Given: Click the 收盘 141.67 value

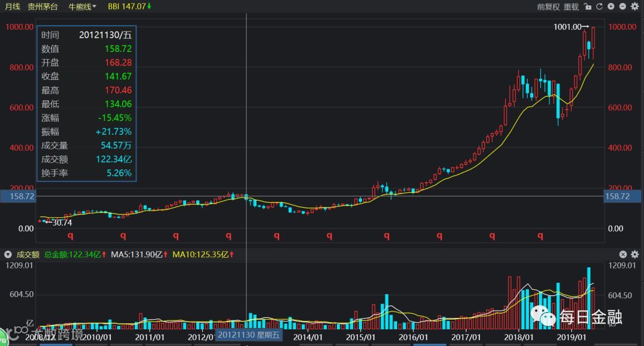Looking at the screenshot, I should tap(118, 76).
